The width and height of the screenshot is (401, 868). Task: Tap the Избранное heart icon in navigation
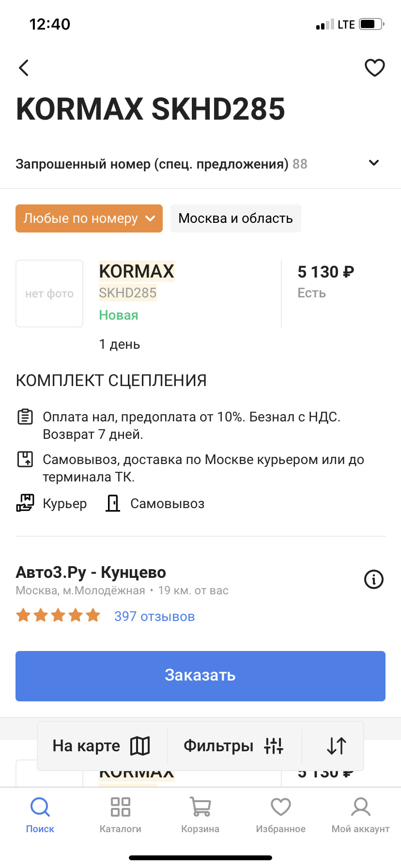click(280, 808)
